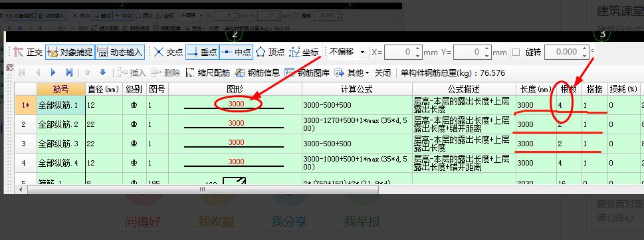Select row header 4
Screen dimensions: 644x240
[x=25, y=163]
